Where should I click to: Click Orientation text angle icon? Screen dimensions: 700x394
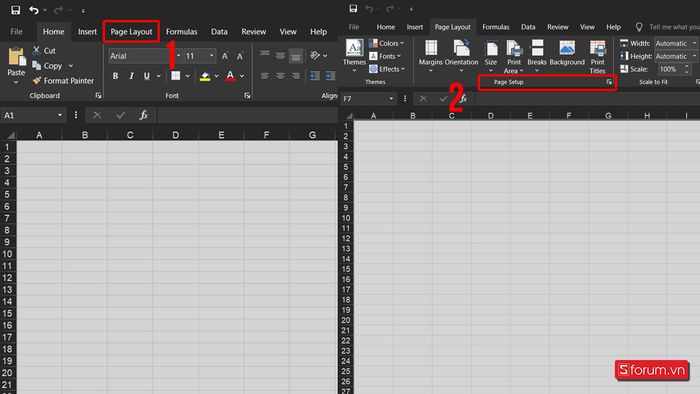point(315,55)
